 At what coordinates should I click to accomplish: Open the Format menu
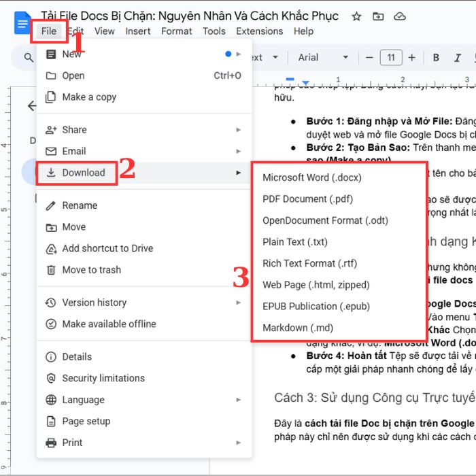(x=176, y=31)
